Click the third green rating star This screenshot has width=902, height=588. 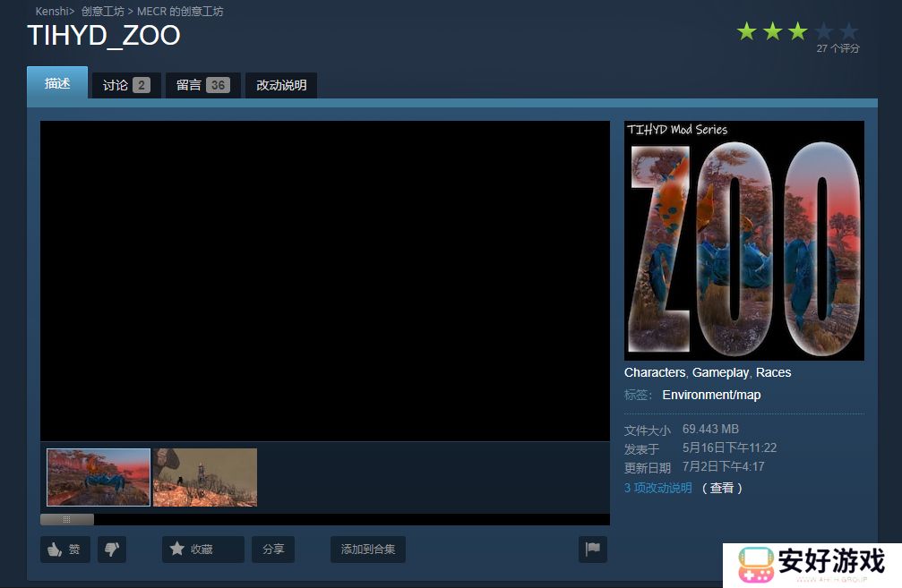pos(796,30)
